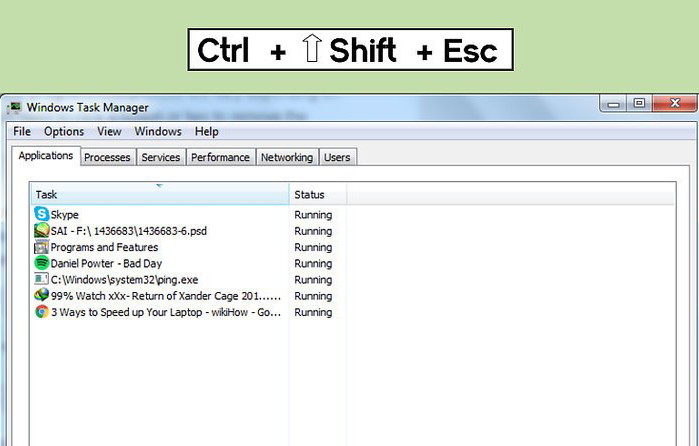Screen dimensions: 699x446
Task: Switch to the Performance tab
Action: (220, 157)
